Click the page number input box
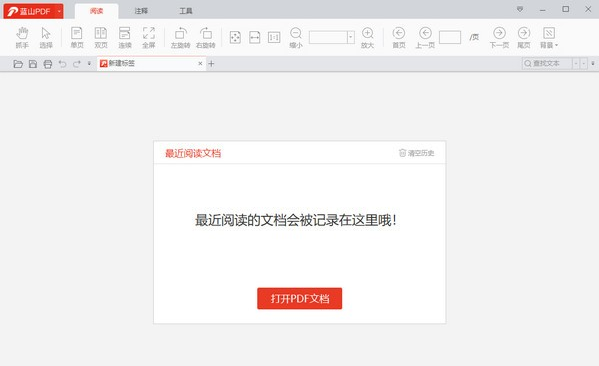The image size is (599, 366). (x=450, y=37)
